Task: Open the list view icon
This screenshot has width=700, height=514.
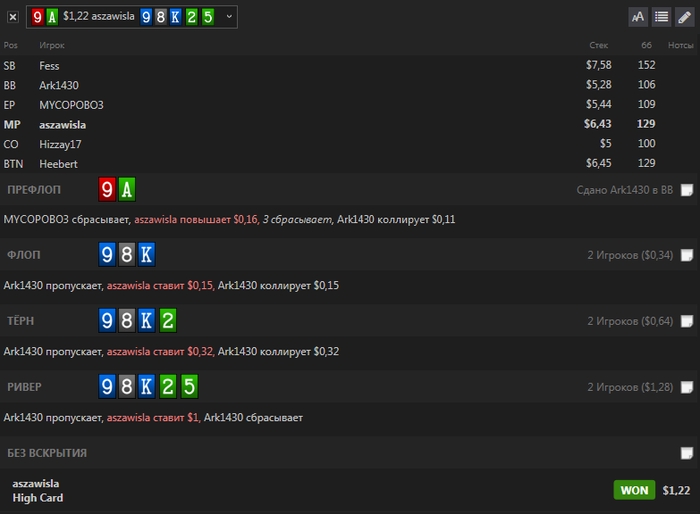Action: click(661, 17)
